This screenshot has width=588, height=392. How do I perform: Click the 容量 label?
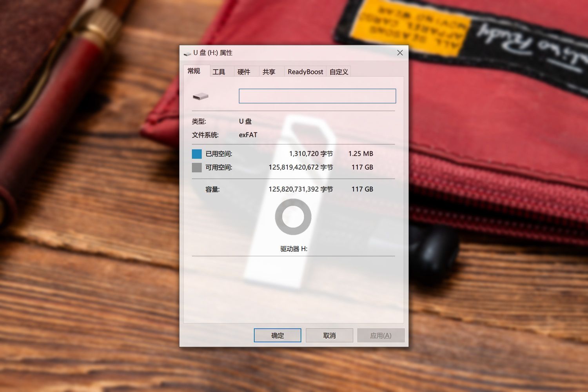tap(212, 189)
